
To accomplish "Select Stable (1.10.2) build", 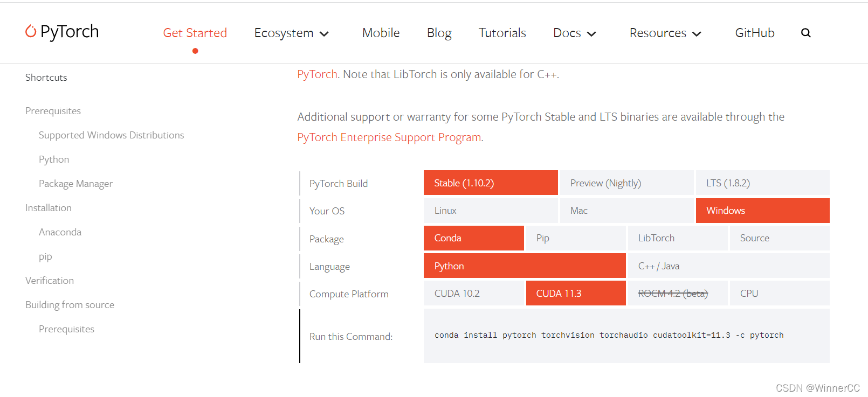I will coord(491,183).
